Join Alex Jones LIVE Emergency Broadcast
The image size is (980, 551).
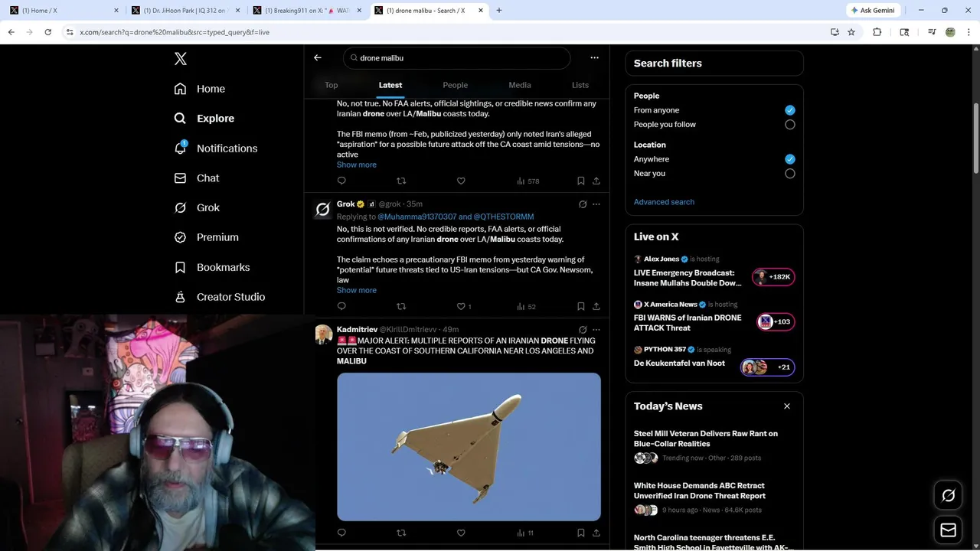688,278
